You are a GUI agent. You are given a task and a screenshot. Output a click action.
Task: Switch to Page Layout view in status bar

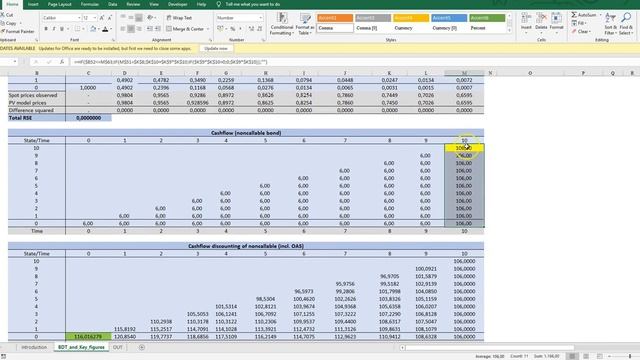(586, 356)
